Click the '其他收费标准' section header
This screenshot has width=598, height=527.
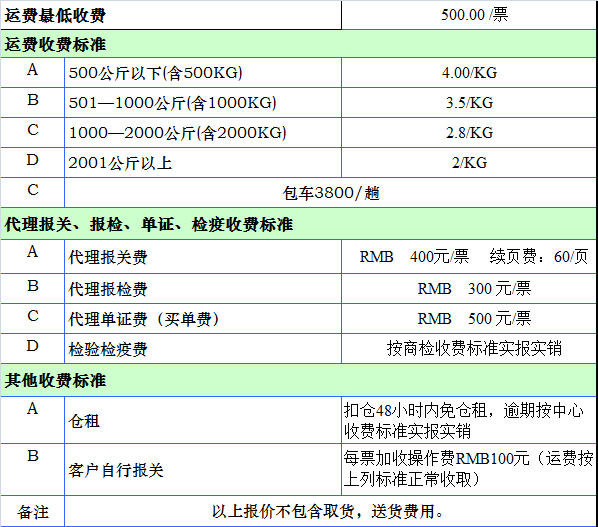click(x=298, y=380)
